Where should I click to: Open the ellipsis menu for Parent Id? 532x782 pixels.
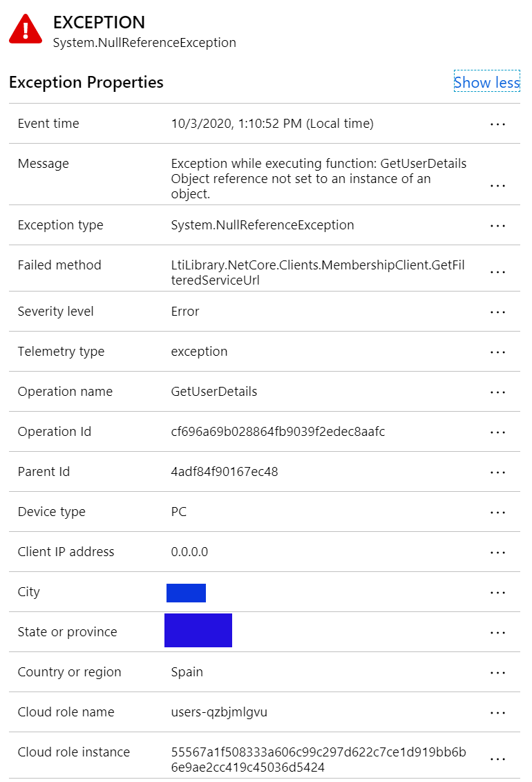tap(497, 472)
